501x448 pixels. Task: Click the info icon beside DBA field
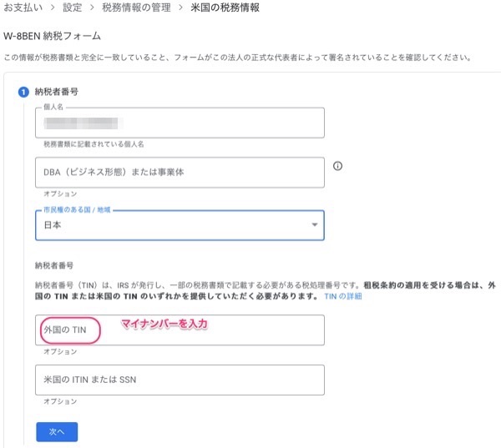point(338,166)
